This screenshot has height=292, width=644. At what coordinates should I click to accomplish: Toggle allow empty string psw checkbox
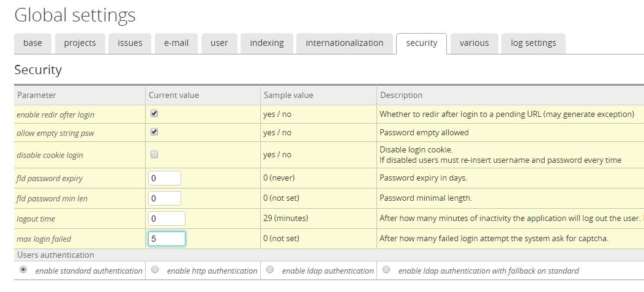click(x=154, y=132)
